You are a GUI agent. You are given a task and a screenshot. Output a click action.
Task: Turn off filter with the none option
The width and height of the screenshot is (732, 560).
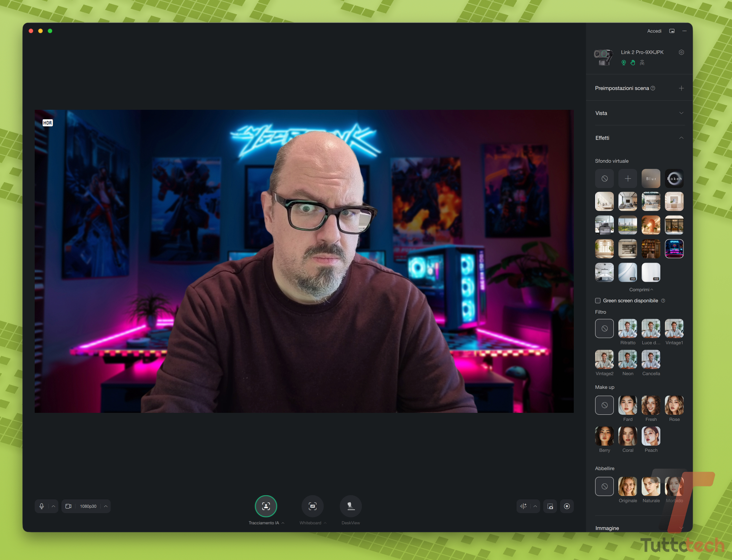pos(604,328)
